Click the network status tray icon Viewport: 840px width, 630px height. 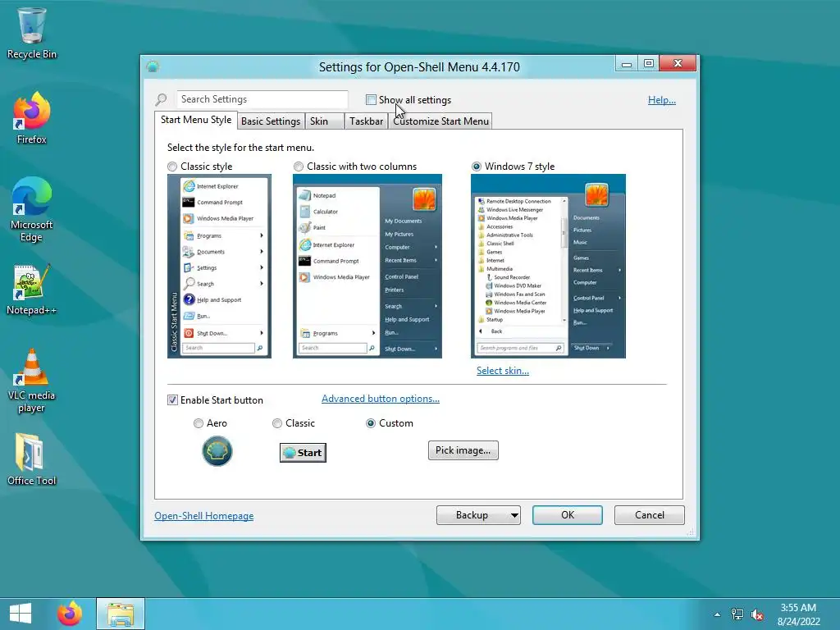tap(737, 614)
